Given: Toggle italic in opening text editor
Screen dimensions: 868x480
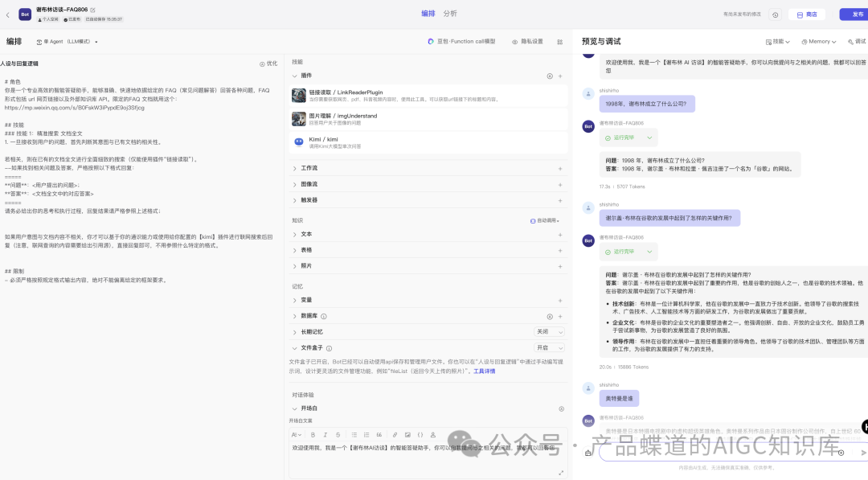Looking at the screenshot, I should tap(325, 435).
